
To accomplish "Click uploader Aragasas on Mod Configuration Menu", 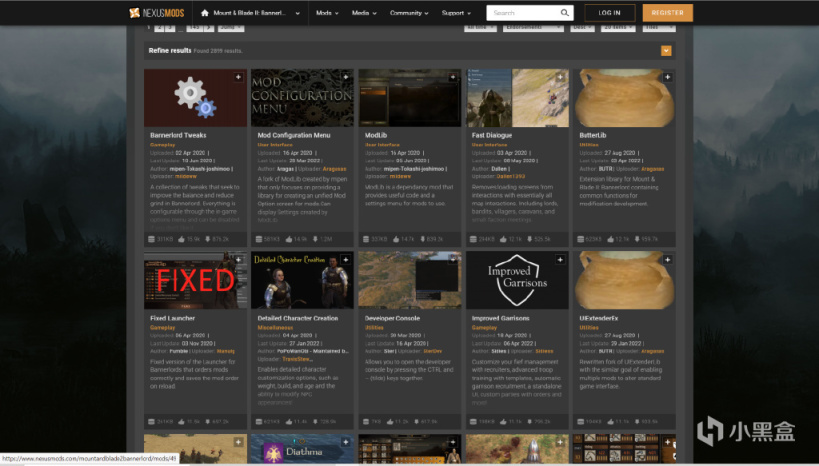I will (334, 169).
